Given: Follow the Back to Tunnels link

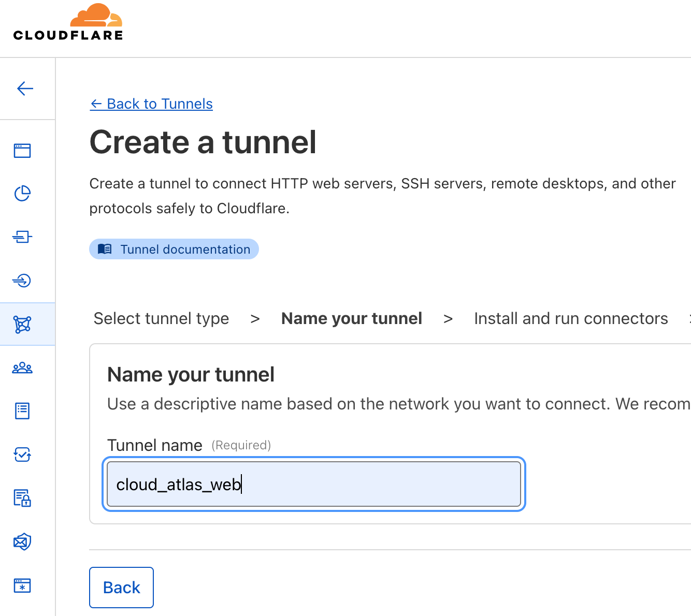Looking at the screenshot, I should 151,104.
